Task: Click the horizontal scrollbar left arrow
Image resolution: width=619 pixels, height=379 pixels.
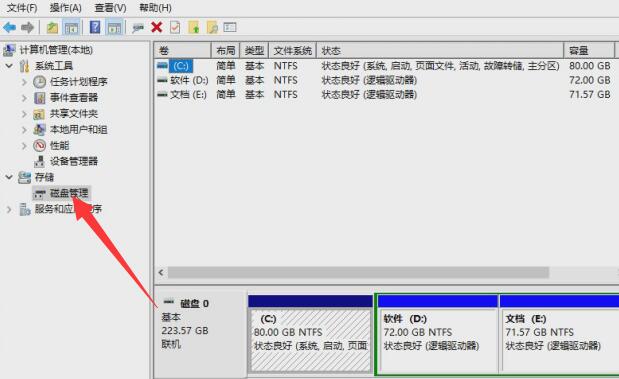Action: click(161, 272)
